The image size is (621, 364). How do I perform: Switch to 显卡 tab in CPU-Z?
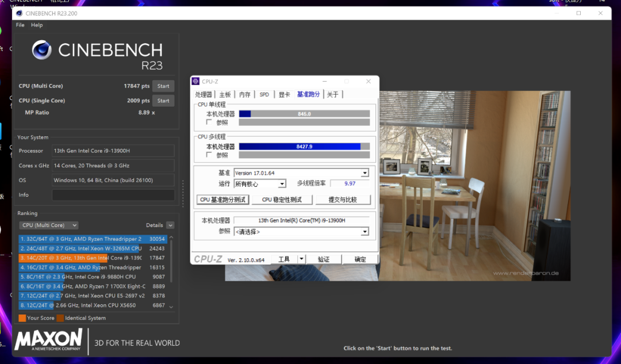pyautogui.click(x=285, y=94)
